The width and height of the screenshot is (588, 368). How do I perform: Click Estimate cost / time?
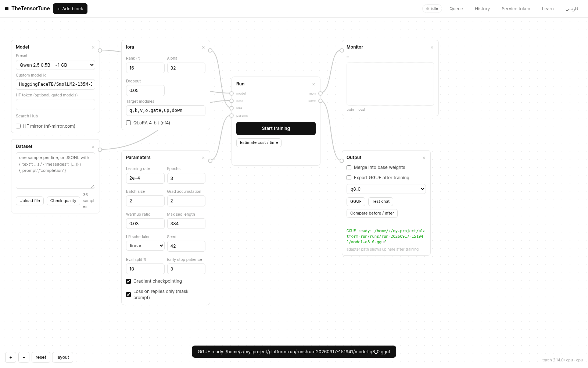point(259,143)
